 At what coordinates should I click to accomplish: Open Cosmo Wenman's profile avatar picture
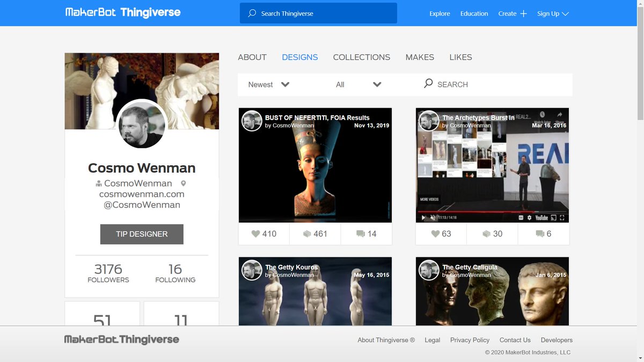(142, 124)
